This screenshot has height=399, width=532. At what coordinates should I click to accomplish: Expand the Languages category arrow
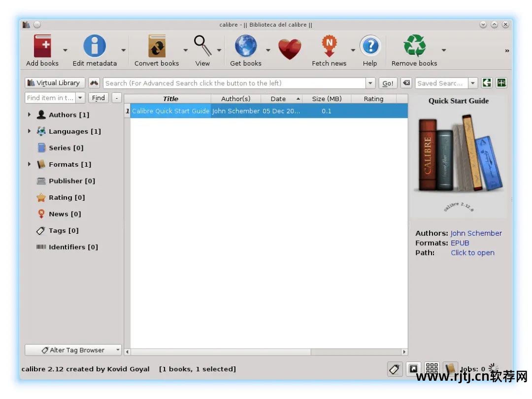pyautogui.click(x=29, y=131)
